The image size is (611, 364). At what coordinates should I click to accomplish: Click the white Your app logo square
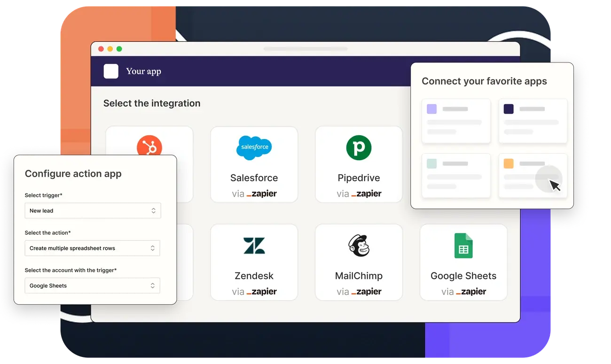pos(111,71)
